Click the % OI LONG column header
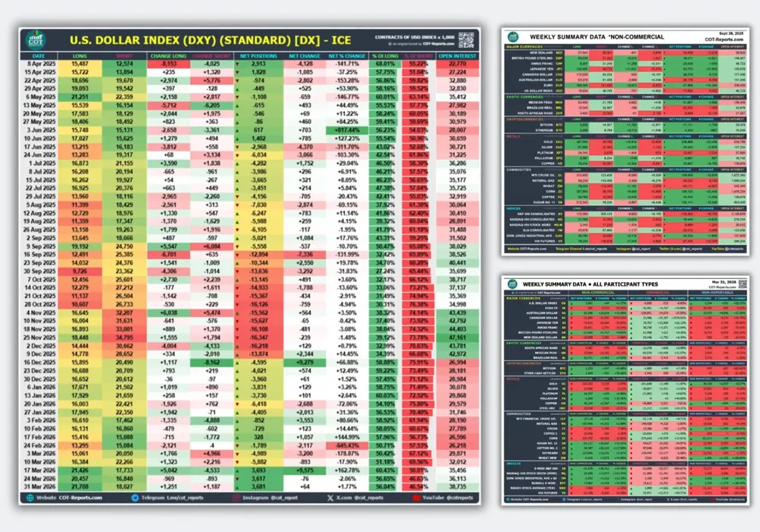Image resolution: width=760 pixels, height=532 pixels. (x=385, y=56)
